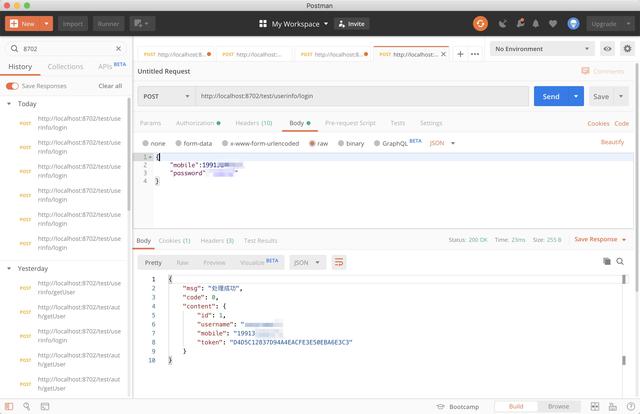The height and width of the screenshot is (414, 640).
Task: Open keyboard shortcuts icon in status bar
Action: click(x=613, y=406)
